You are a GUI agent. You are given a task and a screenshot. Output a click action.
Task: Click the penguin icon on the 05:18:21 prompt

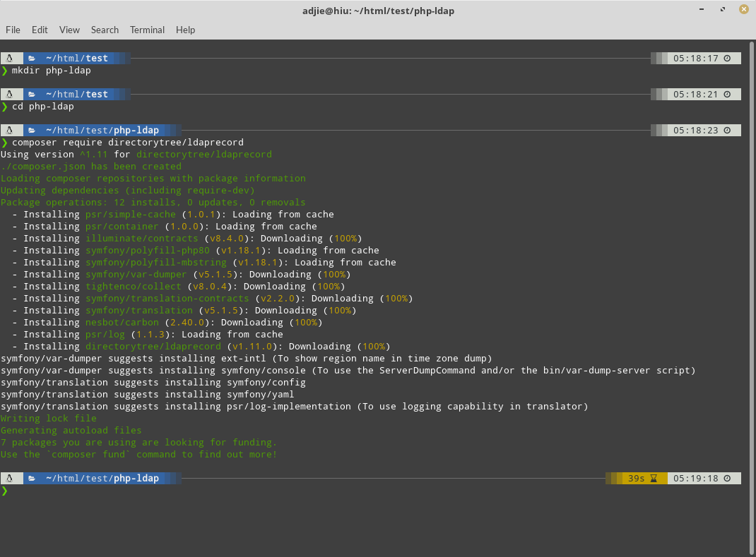pos(9,95)
